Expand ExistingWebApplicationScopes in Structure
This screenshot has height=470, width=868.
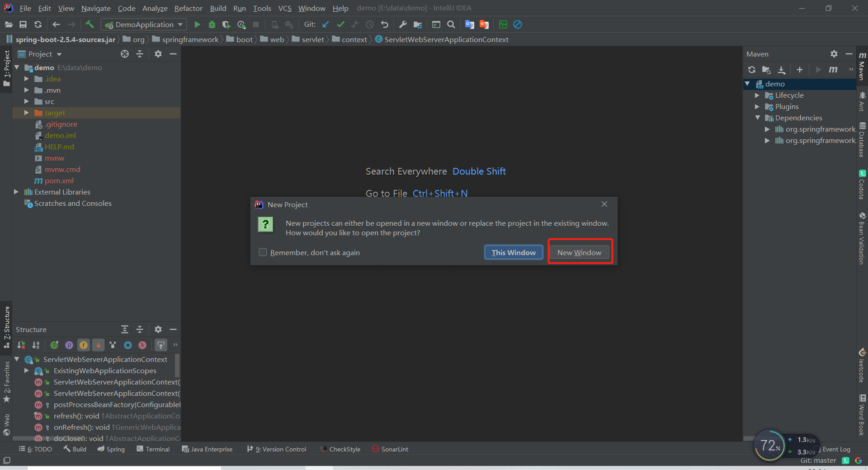(x=26, y=370)
